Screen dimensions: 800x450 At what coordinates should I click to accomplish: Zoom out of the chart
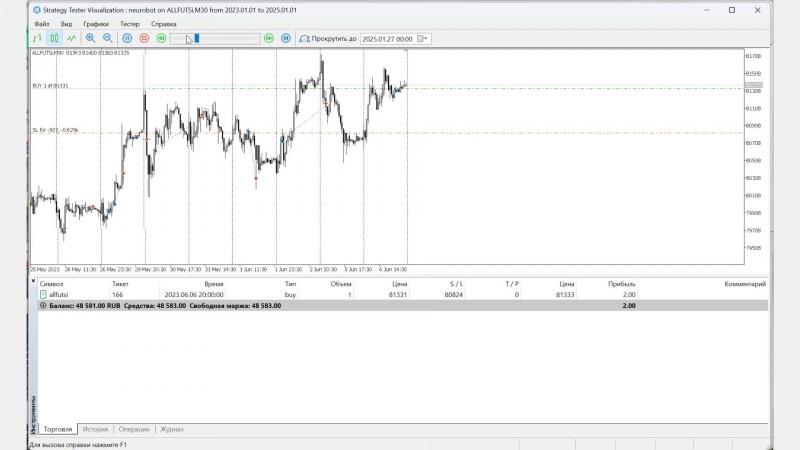[108, 38]
